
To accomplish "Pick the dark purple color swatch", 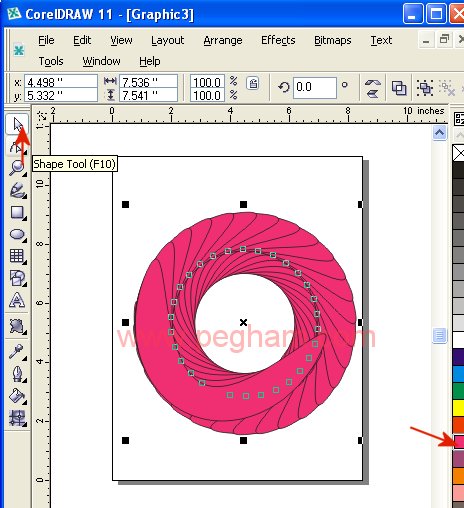I will pyautogui.click(x=459, y=357).
